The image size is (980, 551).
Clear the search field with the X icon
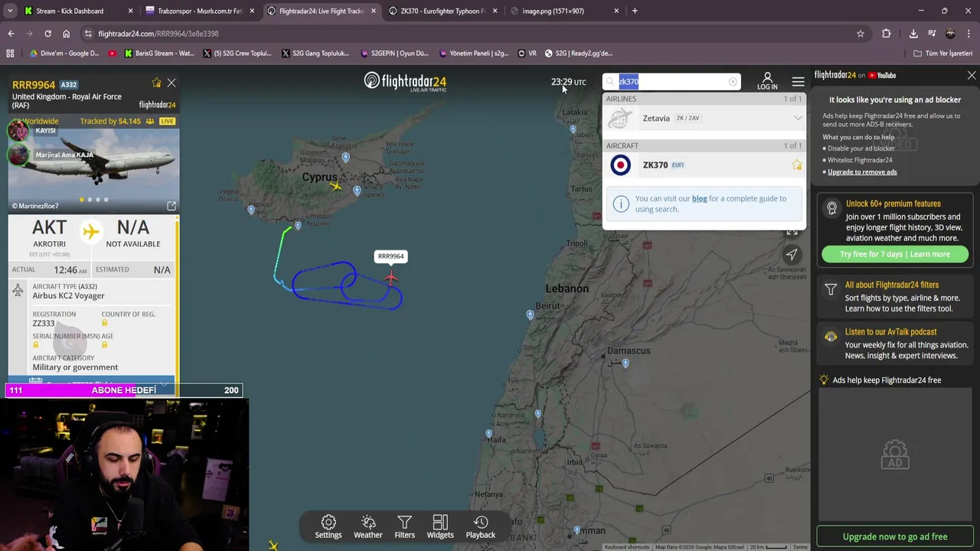(x=733, y=81)
